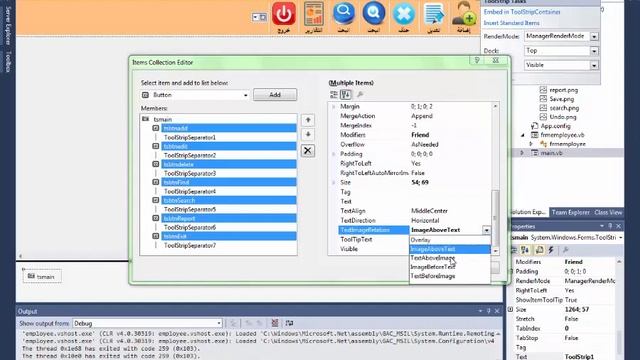Expand Size property in Properties window
This screenshot has width=640, height=360.
point(510,309)
